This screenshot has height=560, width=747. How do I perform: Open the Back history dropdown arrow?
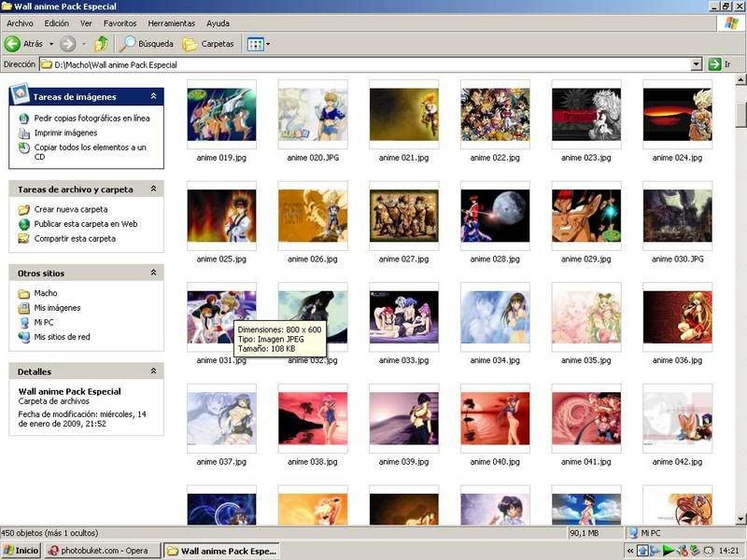coord(51,44)
